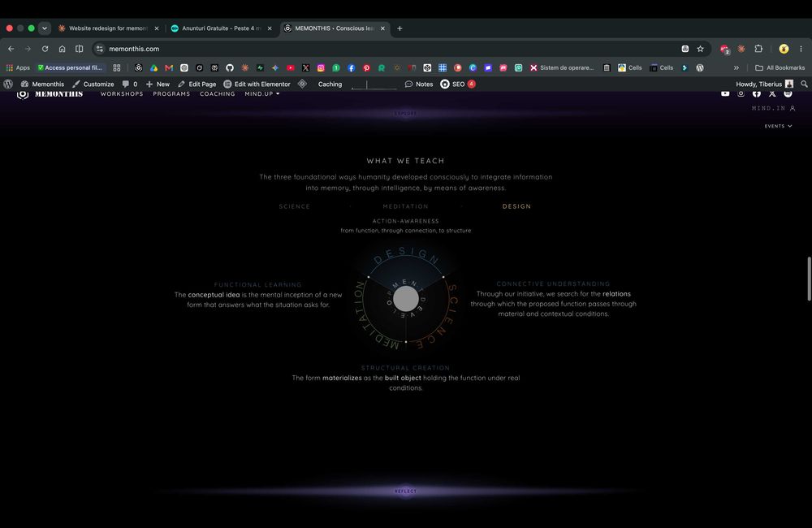Viewport: 812px width, 528px height.
Task: Open the GitHub bookmark
Action: 230,68
